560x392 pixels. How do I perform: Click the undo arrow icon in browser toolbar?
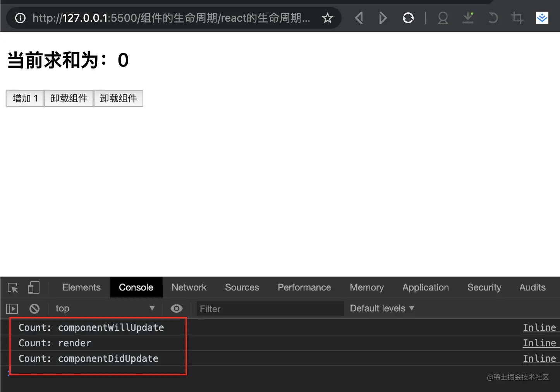[x=493, y=18]
